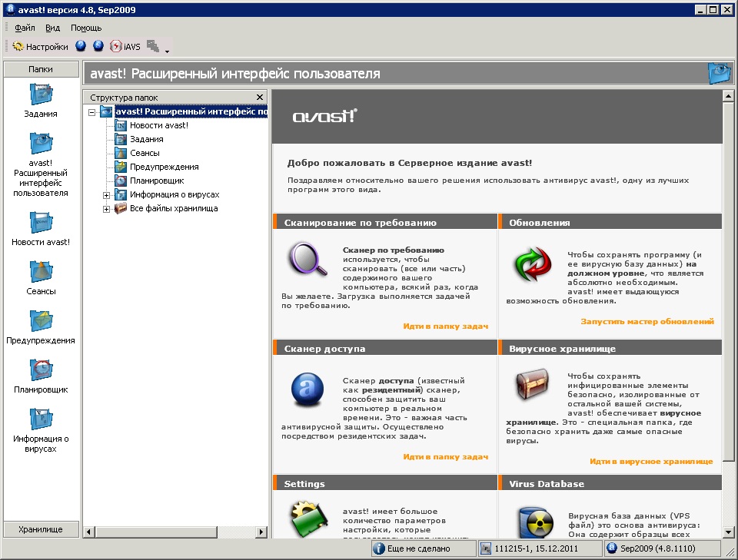Click Идти в вирусное хранилище link
738x560 pixels.
pos(651,462)
